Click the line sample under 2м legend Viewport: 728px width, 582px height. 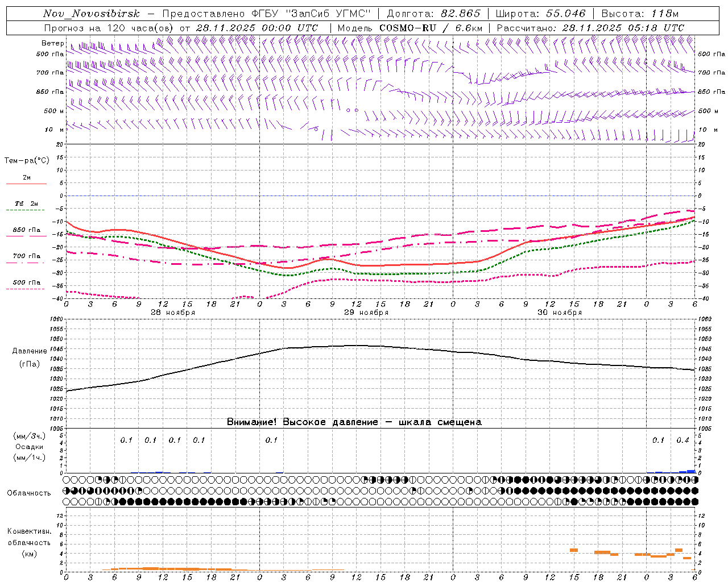coord(27,184)
